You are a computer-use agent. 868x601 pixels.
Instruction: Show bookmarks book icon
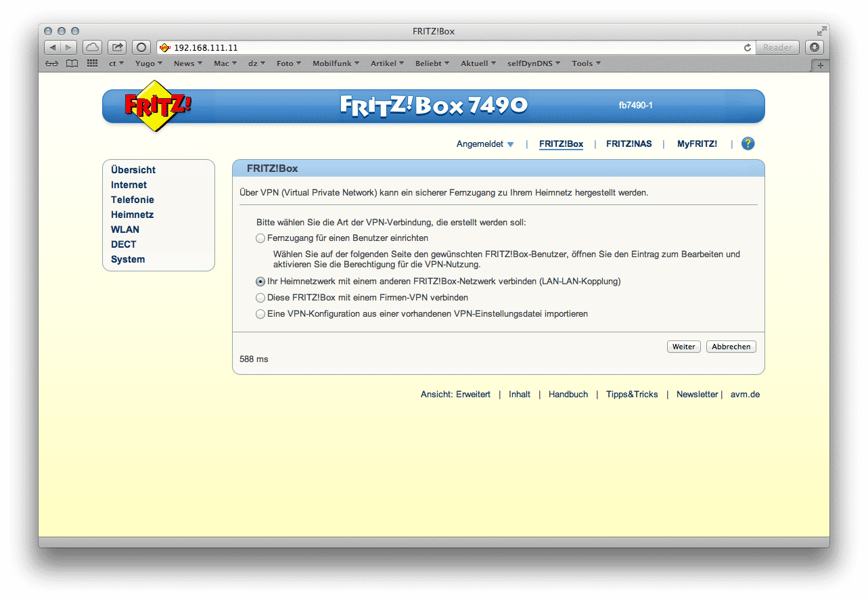coord(72,64)
